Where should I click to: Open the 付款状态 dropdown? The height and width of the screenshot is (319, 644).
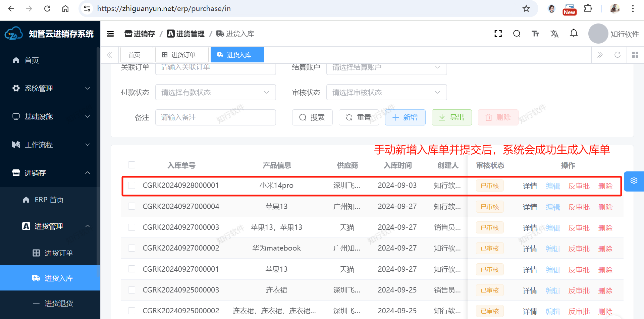pyautogui.click(x=215, y=92)
